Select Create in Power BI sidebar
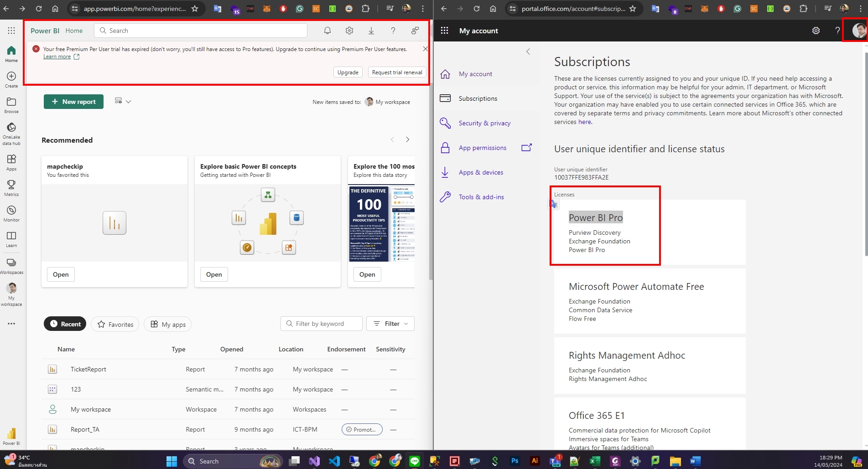The image size is (868, 469). (x=11, y=79)
